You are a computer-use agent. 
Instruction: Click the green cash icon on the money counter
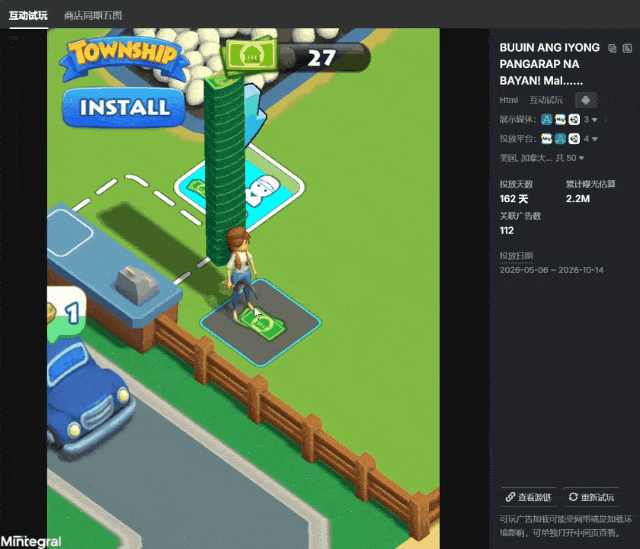point(249,55)
